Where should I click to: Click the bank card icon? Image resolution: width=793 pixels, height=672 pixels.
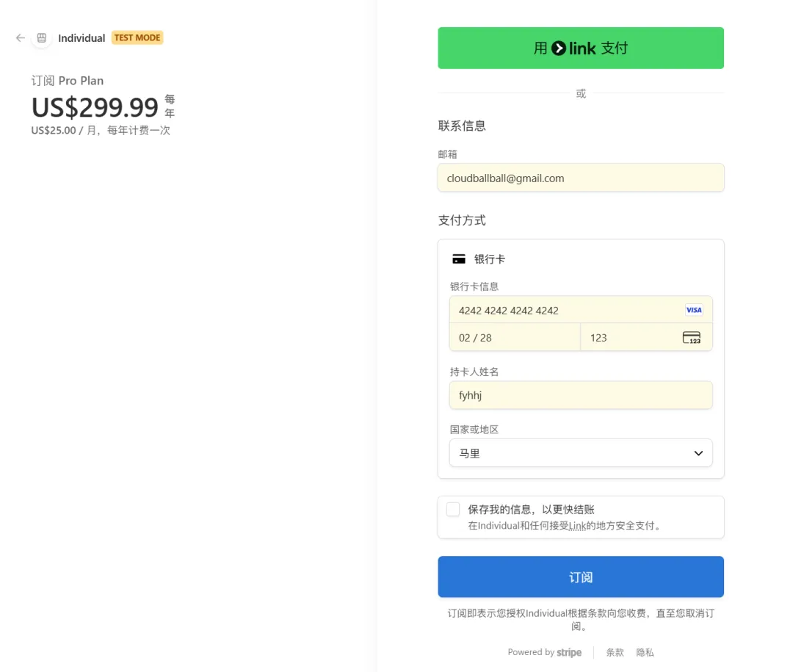(459, 259)
